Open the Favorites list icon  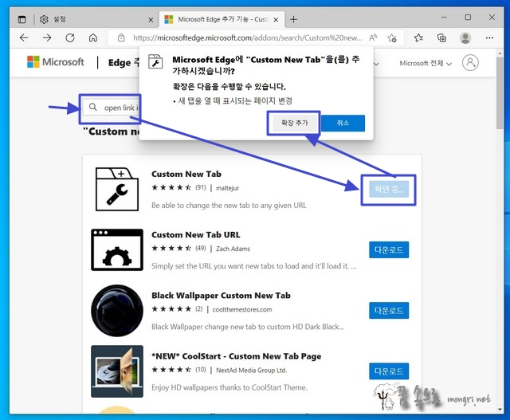418,38
